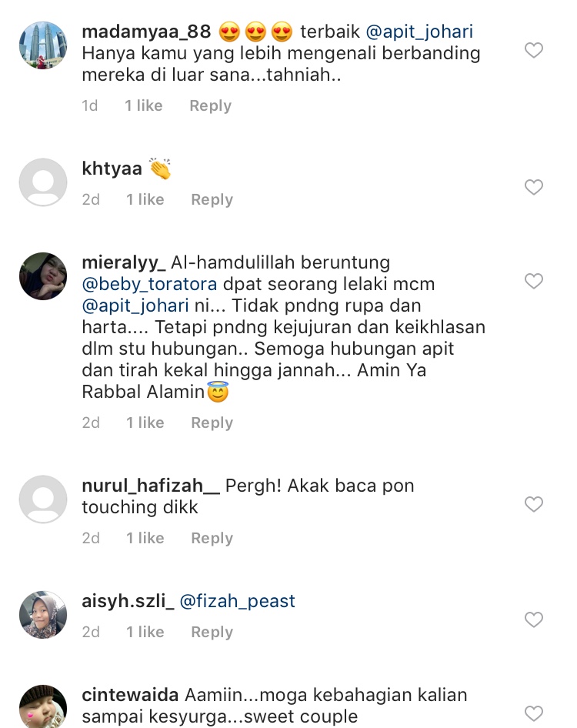This screenshot has width=577, height=728.
Task: Reply to aisyh.szli_'s comment
Action: click(x=212, y=633)
